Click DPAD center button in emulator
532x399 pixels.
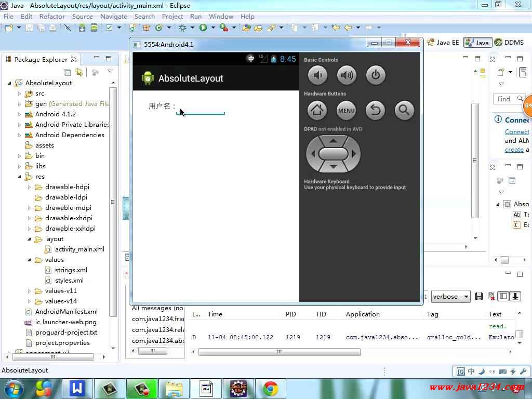tap(333, 154)
